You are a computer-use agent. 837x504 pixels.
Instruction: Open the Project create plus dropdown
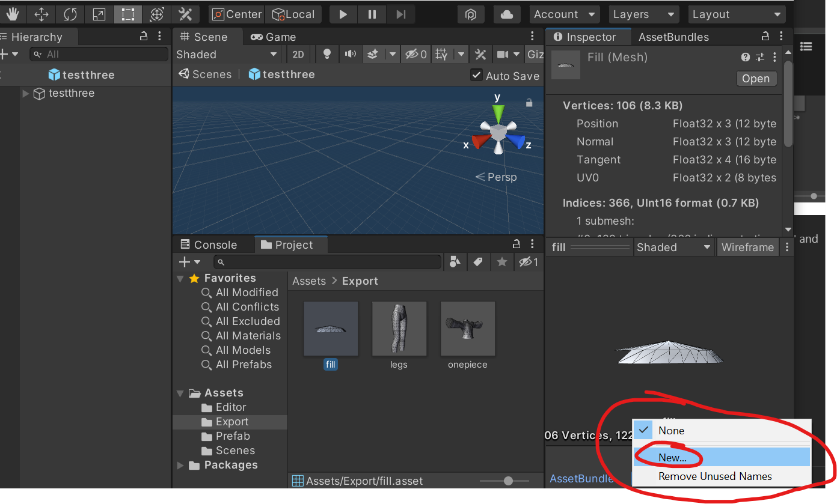(190, 262)
